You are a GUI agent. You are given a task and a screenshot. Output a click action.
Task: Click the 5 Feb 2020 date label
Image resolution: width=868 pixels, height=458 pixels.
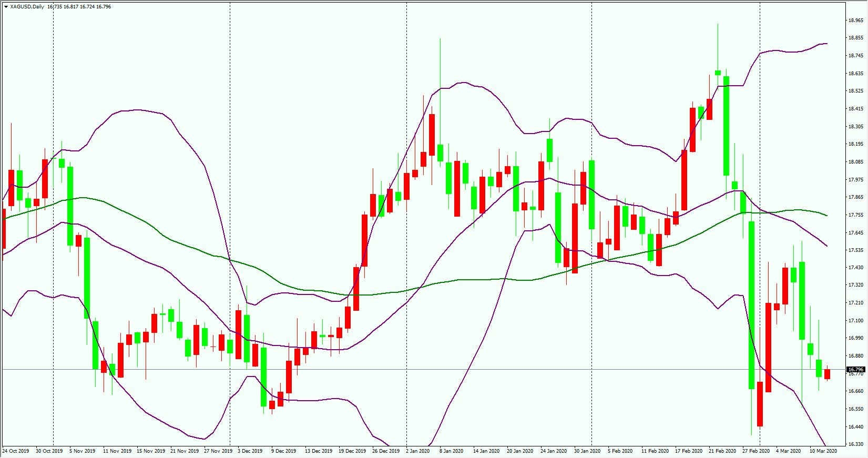point(620,451)
